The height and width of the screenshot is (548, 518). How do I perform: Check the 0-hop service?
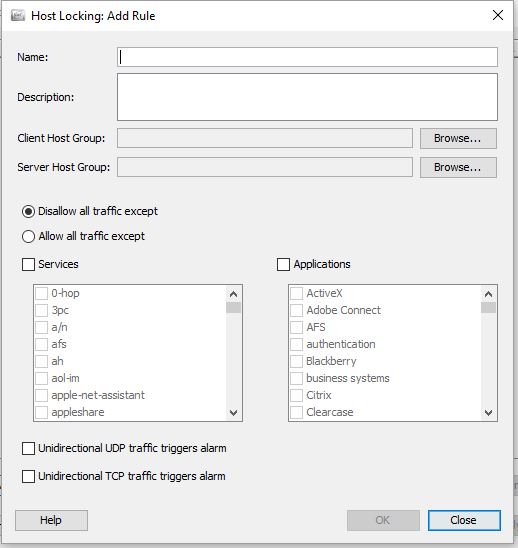(42, 293)
